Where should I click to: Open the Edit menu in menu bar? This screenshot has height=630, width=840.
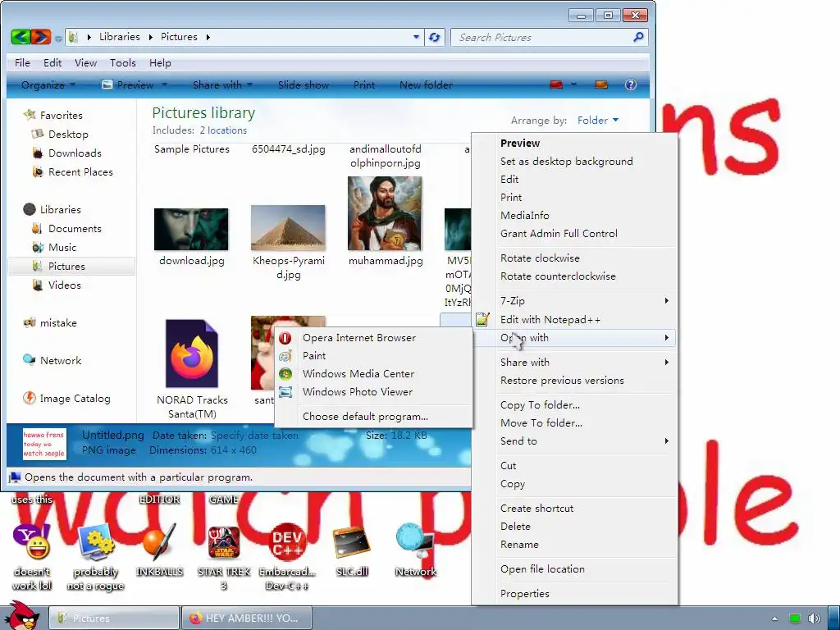(x=52, y=62)
